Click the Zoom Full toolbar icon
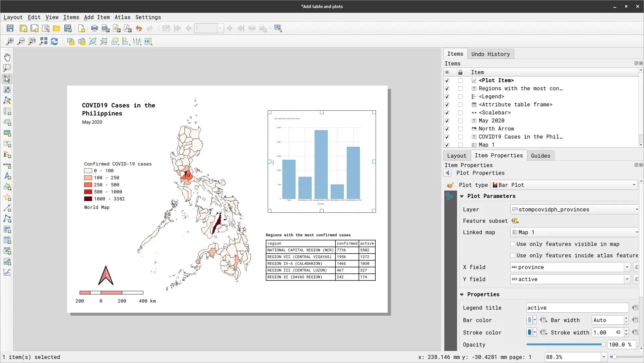 43,41
